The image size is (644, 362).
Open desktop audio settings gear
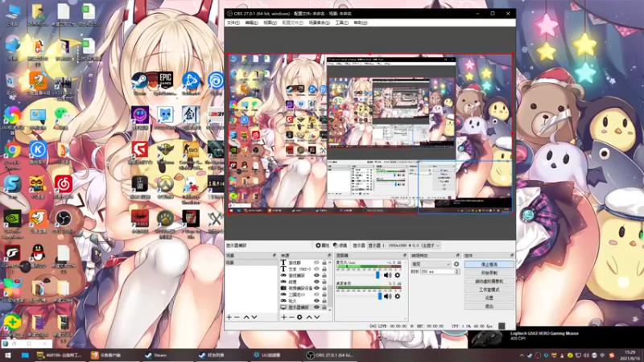[397, 296]
